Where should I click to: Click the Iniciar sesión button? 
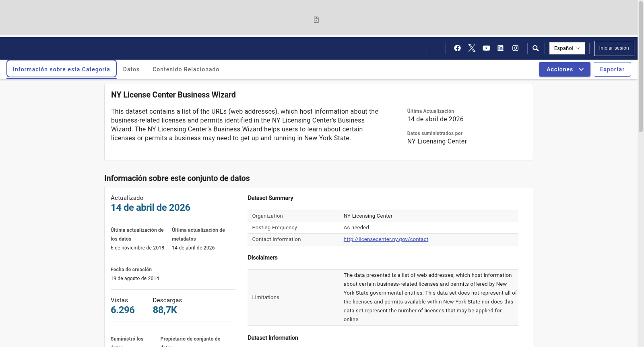[x=614, y=48]
